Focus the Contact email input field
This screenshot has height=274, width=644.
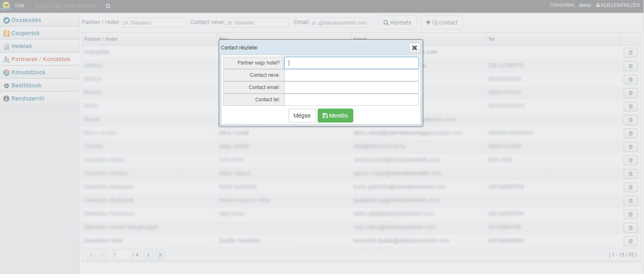tap(351, 87)
